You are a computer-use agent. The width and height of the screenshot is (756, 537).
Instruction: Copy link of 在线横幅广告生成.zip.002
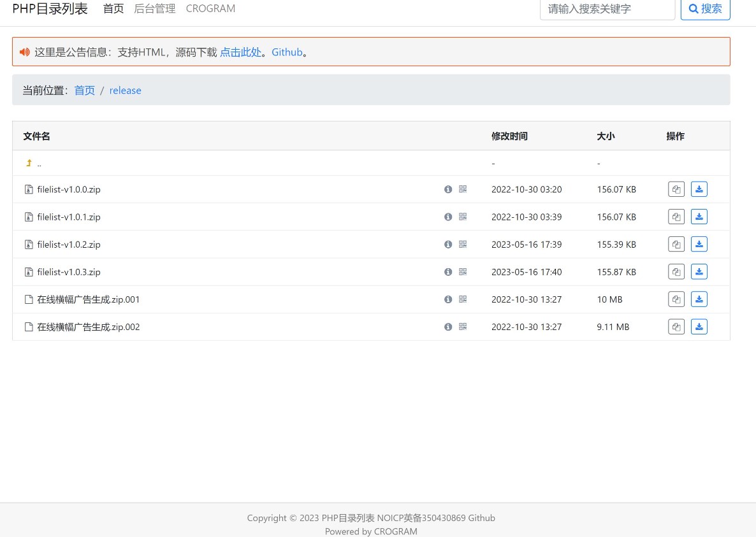coord(676,326)
